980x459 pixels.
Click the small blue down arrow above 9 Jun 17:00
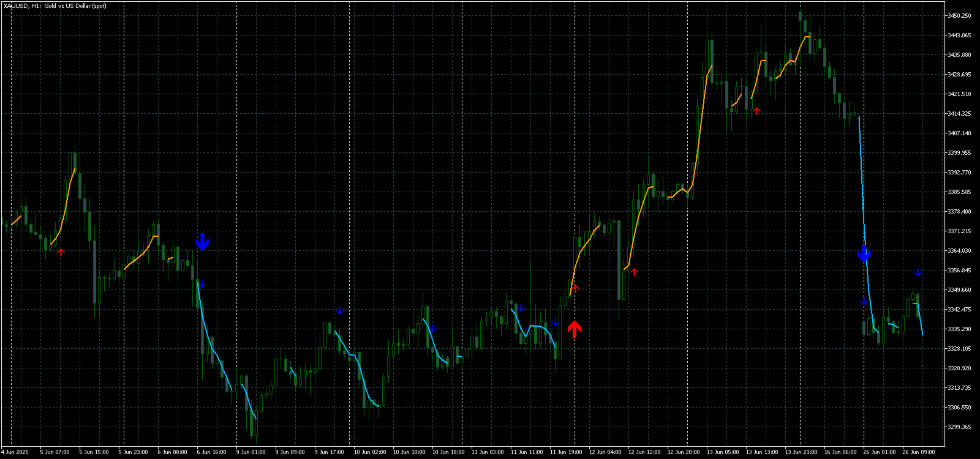[x=339, y=310]
